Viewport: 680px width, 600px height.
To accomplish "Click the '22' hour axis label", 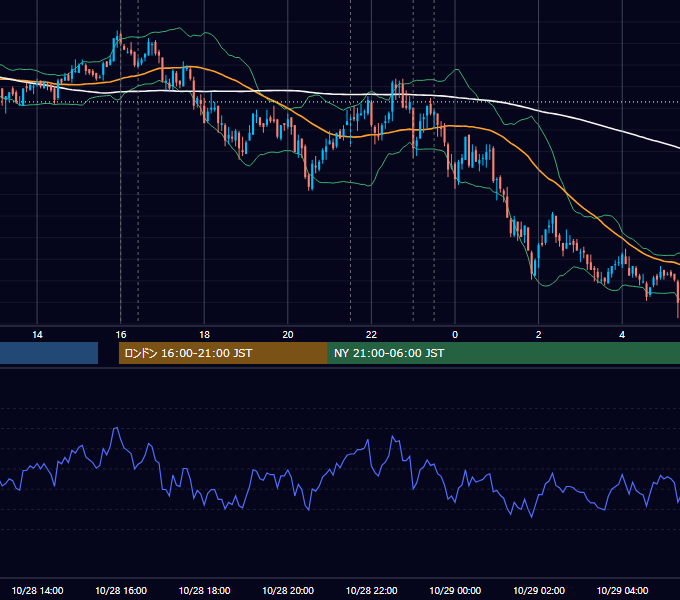I will (x=371, y=335).
